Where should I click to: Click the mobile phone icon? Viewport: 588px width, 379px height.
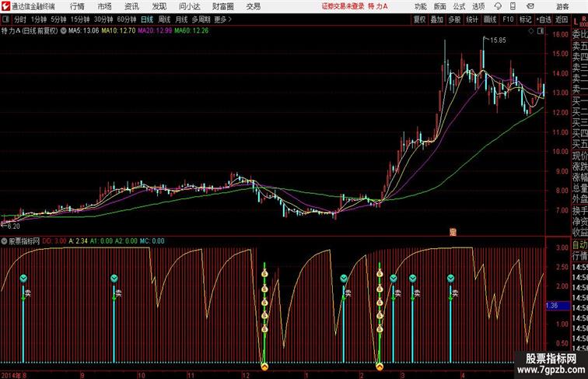coord(513,6)
